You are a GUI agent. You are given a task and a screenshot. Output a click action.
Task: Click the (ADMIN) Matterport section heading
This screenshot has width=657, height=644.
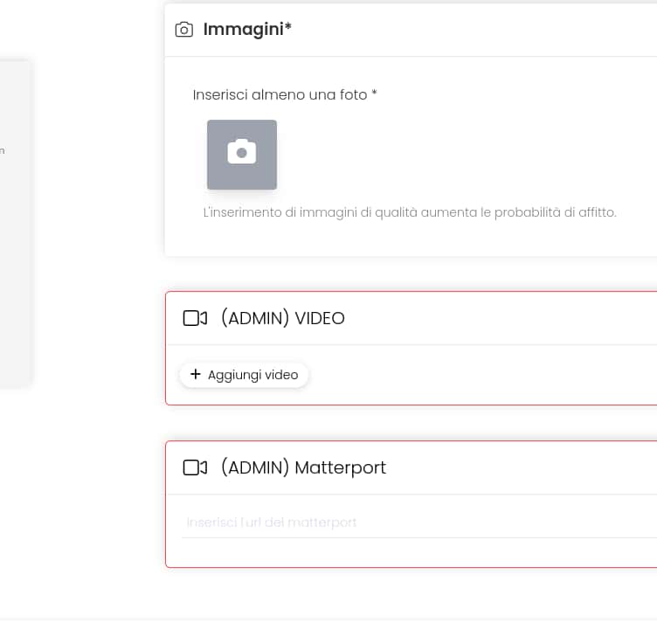303,467
